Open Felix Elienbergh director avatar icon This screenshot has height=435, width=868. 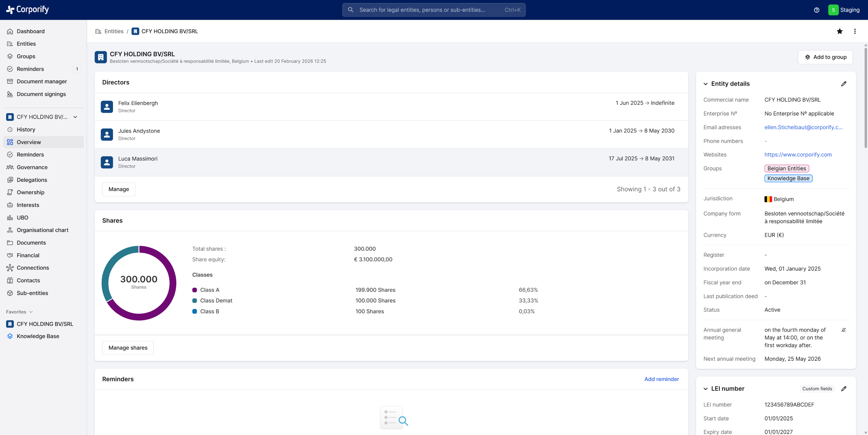[x=107, y=106]
